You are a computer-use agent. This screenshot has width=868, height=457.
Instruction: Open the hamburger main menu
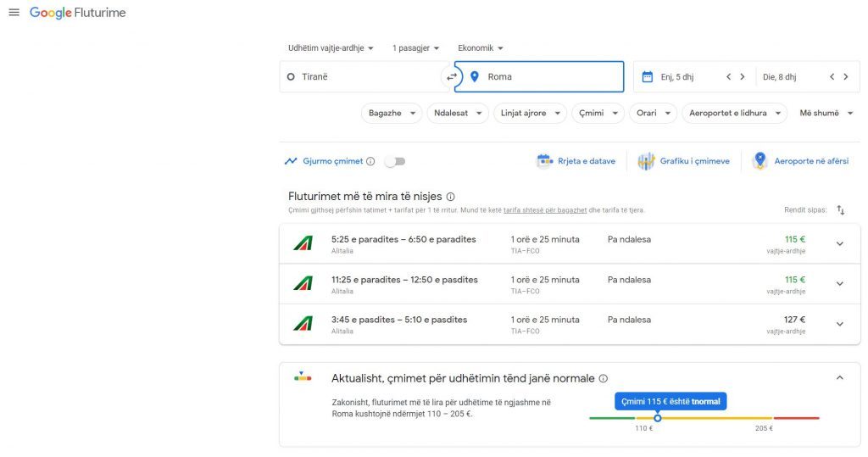pos(14,13)
